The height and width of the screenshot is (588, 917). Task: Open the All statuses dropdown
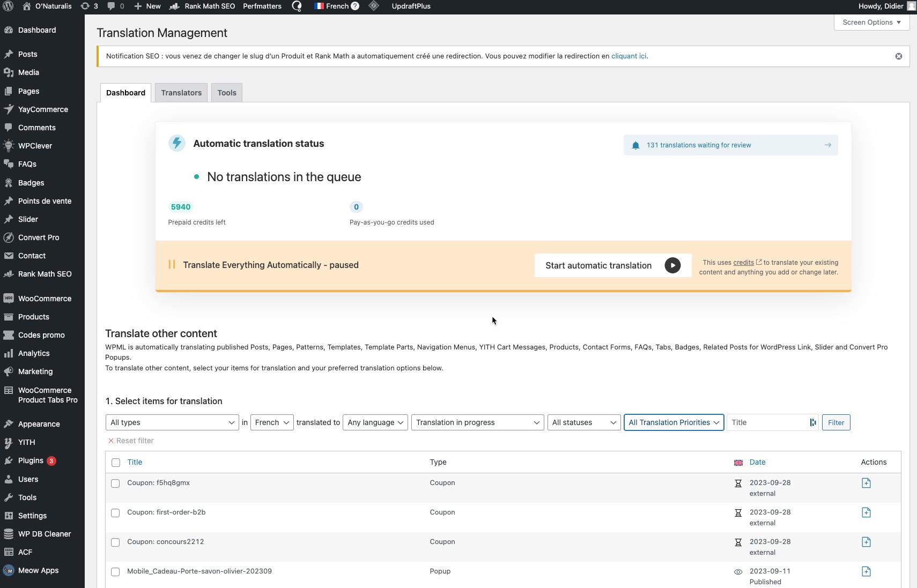(x=584, y=422)
